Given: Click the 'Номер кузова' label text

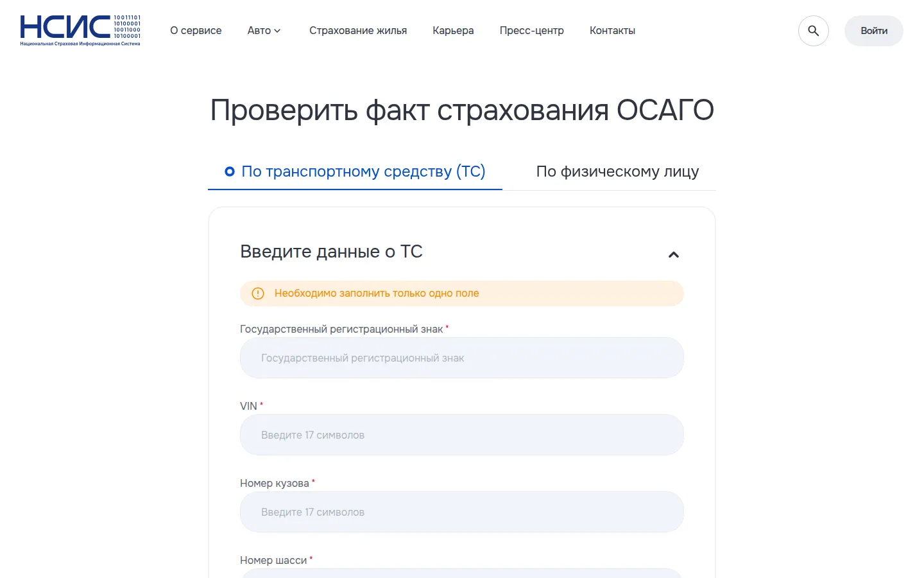Looking at the screenshot, I should tap(274, 483).
